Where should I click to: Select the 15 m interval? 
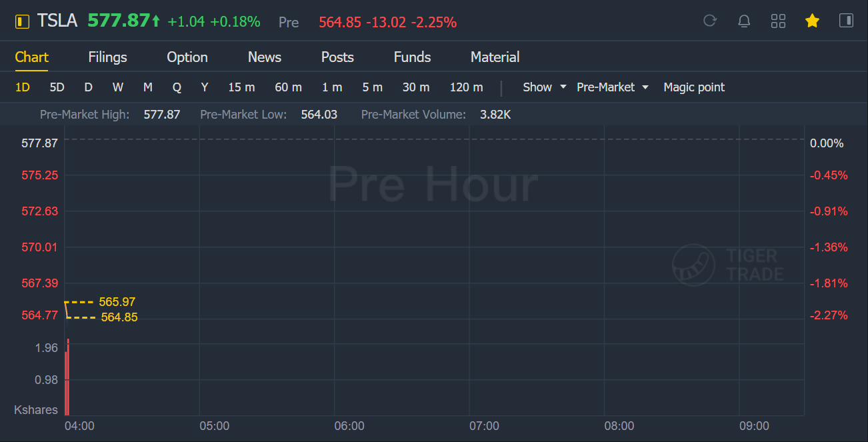241,87
